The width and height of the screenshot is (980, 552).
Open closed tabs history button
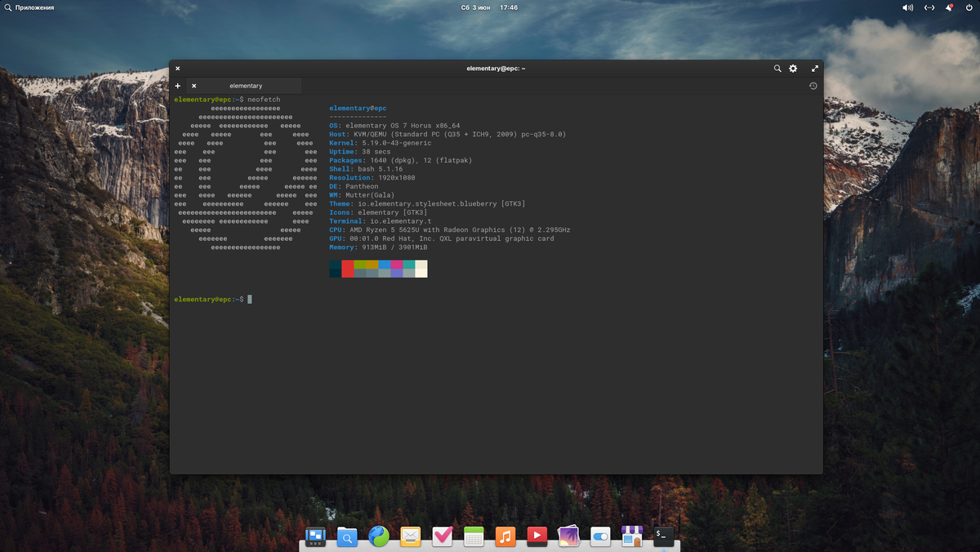813,86
